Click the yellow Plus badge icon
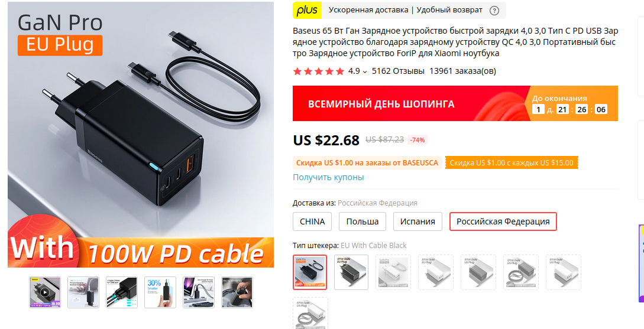This screenshot has height=329, width=644. coord(307,10)
